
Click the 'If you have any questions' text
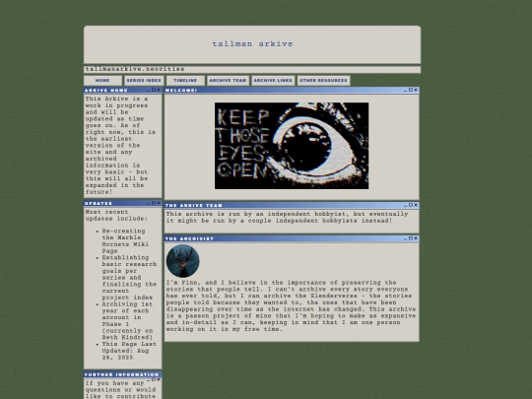point(120,389)
